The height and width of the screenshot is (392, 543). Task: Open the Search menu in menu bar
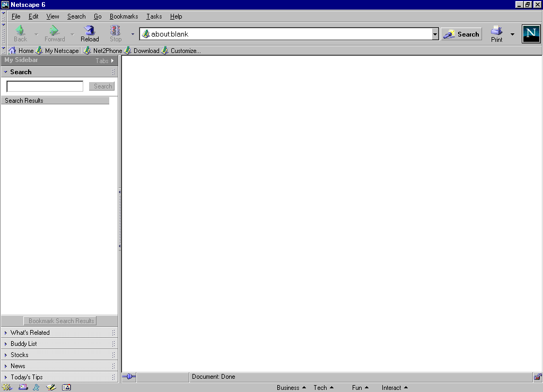76,16
